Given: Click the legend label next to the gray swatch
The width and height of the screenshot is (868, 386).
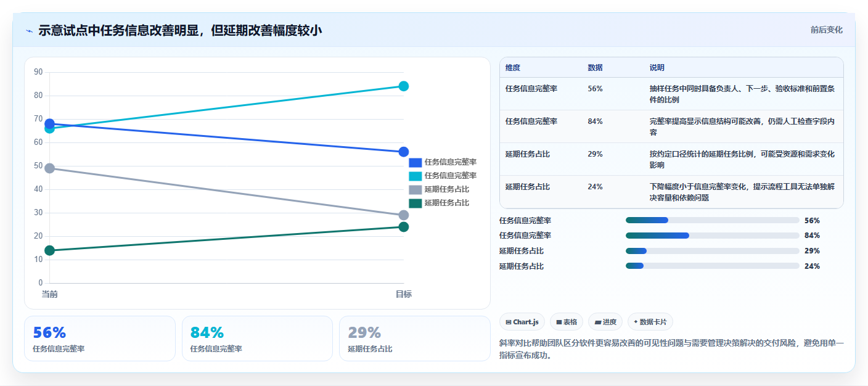Looking at the screenshot, I should [446, 189].
